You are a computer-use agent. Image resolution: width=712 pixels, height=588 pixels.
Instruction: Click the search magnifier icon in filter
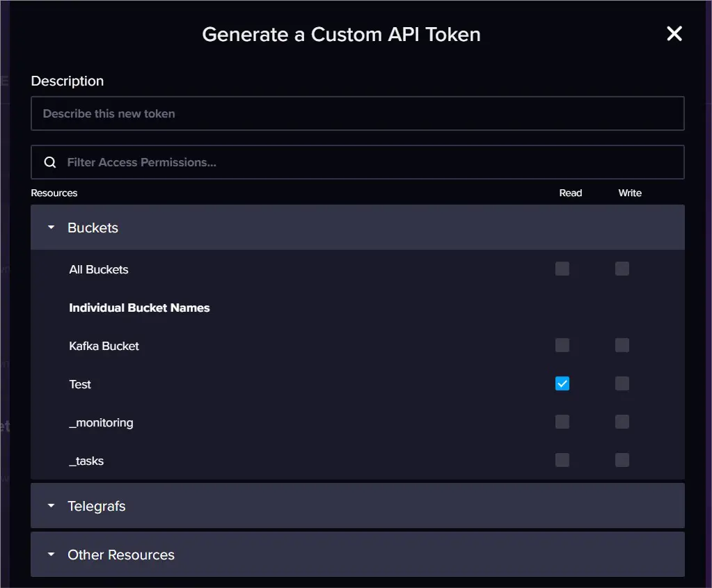point(50,162)
